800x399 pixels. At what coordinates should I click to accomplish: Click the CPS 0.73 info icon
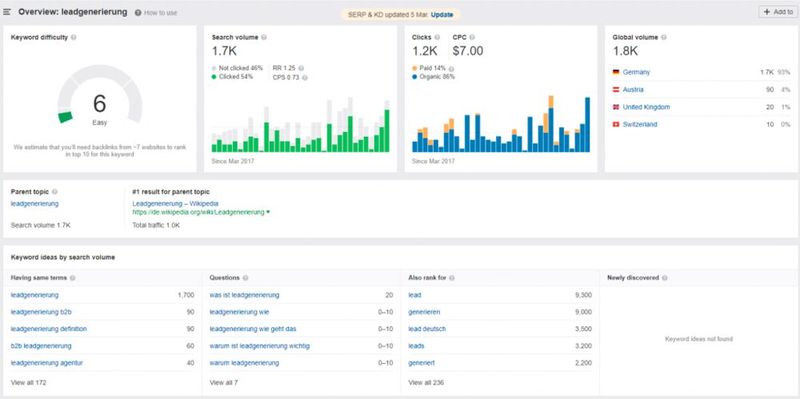305,78
